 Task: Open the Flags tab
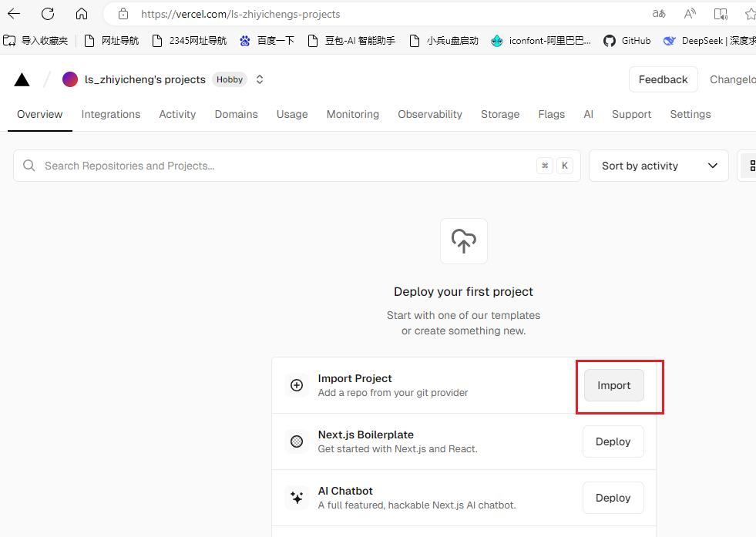point(552,114)
